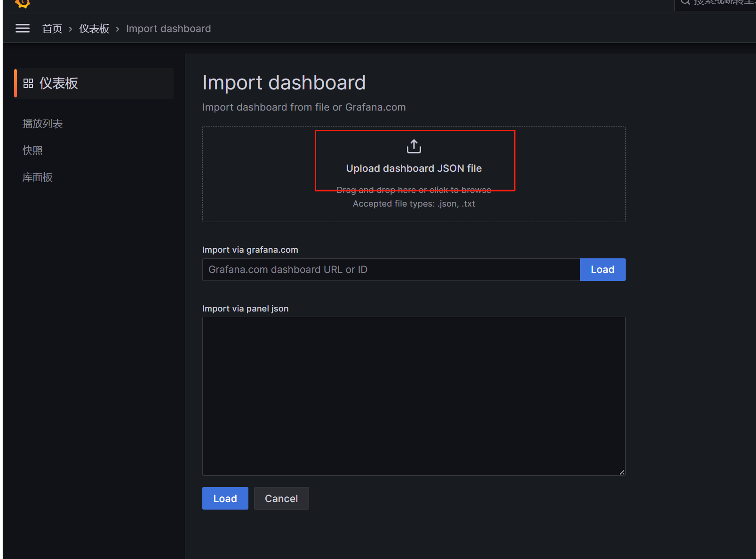Click Load beside Grafana.com URL field
The width and height of the screenshot is (756, 559).
coord(603,270)
